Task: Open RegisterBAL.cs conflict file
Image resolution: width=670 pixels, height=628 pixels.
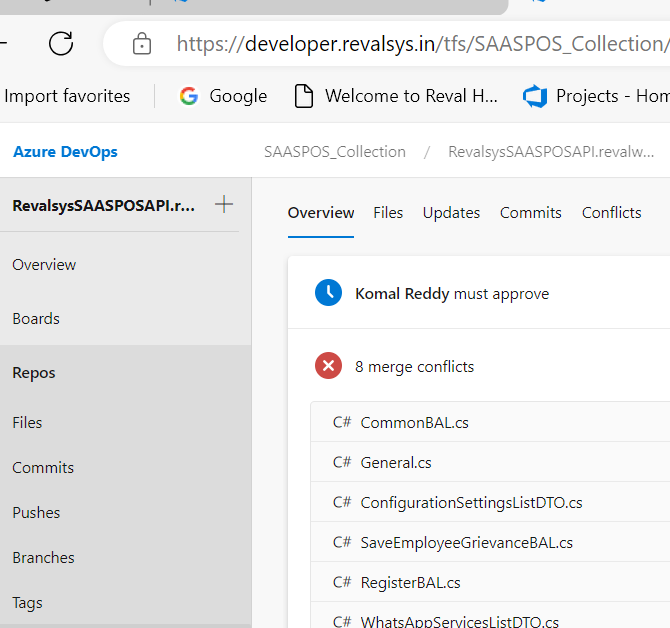Action: click(410, 582)
